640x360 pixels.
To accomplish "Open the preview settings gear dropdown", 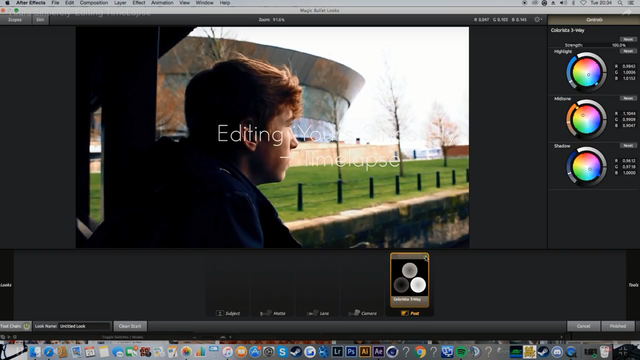I will (538, 20).
